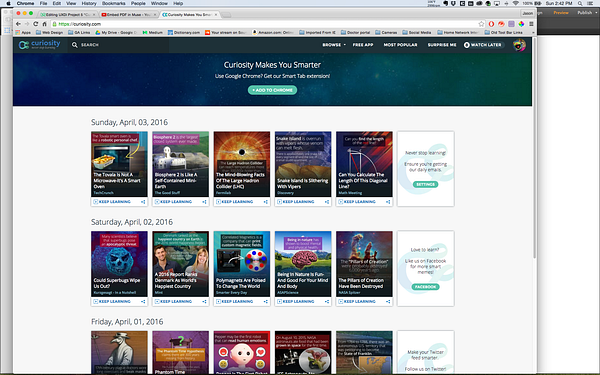
Task: Share the Tovala smart oven card
Action: tap(143, 202)
